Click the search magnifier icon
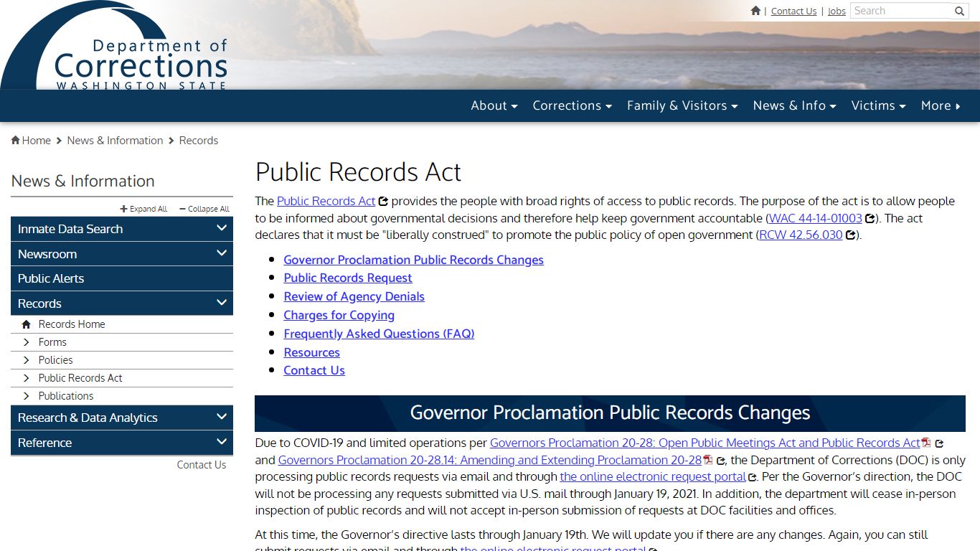 pyautogui.click(x=960, y=11)
